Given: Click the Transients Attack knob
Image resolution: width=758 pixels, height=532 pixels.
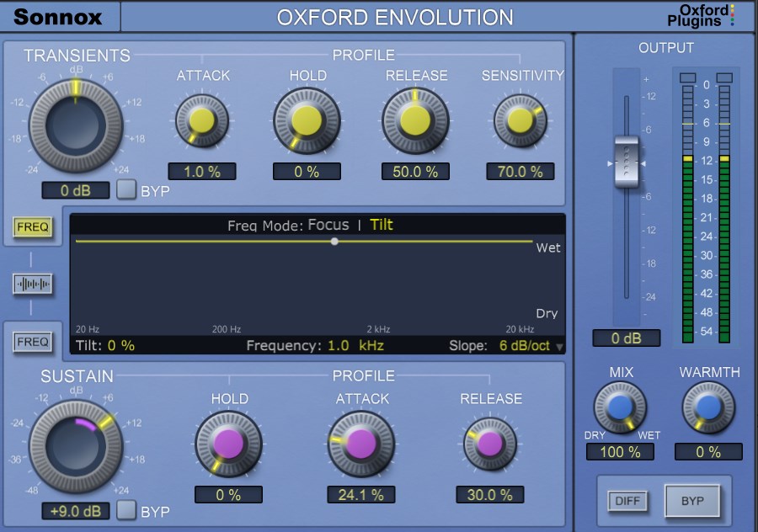Looking at the screenshot, I should (x=202, y=121).
